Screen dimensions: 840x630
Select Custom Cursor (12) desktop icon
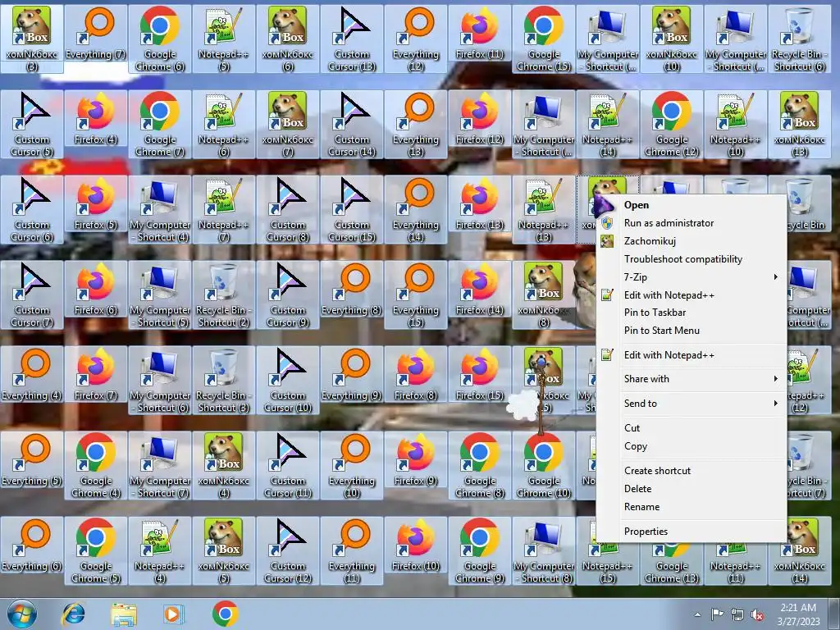click(x=288, y=550)
